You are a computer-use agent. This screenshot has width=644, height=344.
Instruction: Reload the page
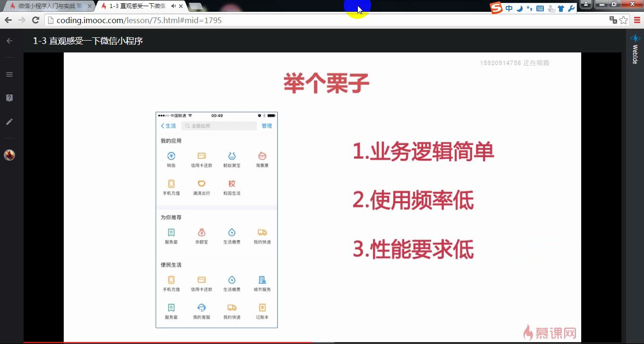coord(35,20)
